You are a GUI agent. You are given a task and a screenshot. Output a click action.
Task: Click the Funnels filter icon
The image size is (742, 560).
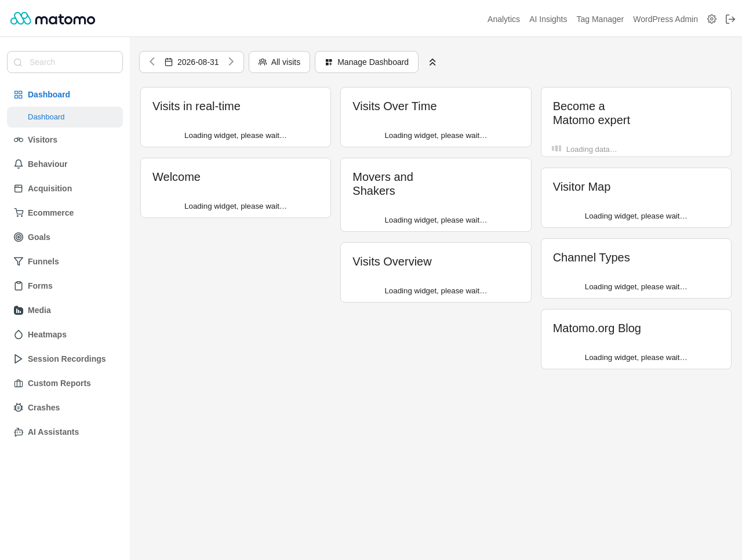19,261
